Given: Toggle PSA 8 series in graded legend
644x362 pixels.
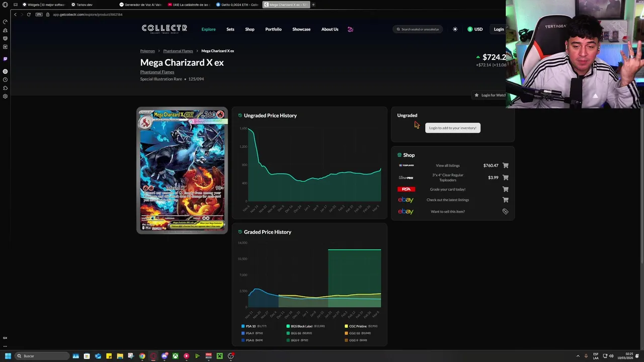Looking at the screenshot, I should (x=252, y=340).
